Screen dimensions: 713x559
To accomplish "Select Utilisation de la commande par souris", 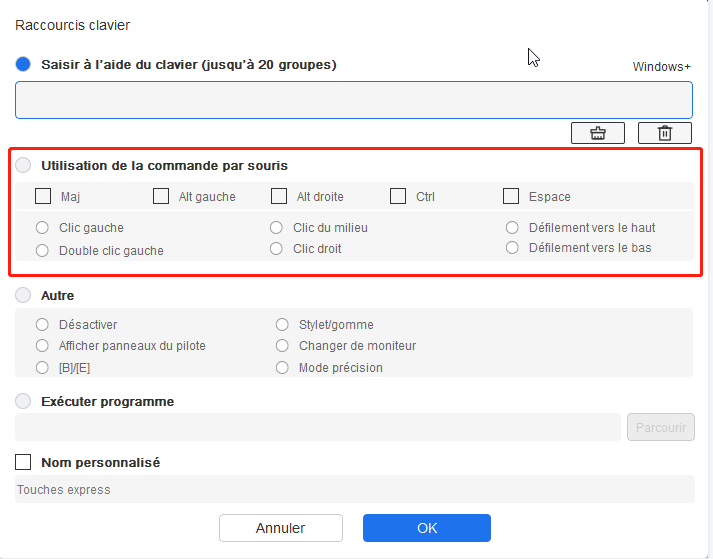I will [23, 165].
